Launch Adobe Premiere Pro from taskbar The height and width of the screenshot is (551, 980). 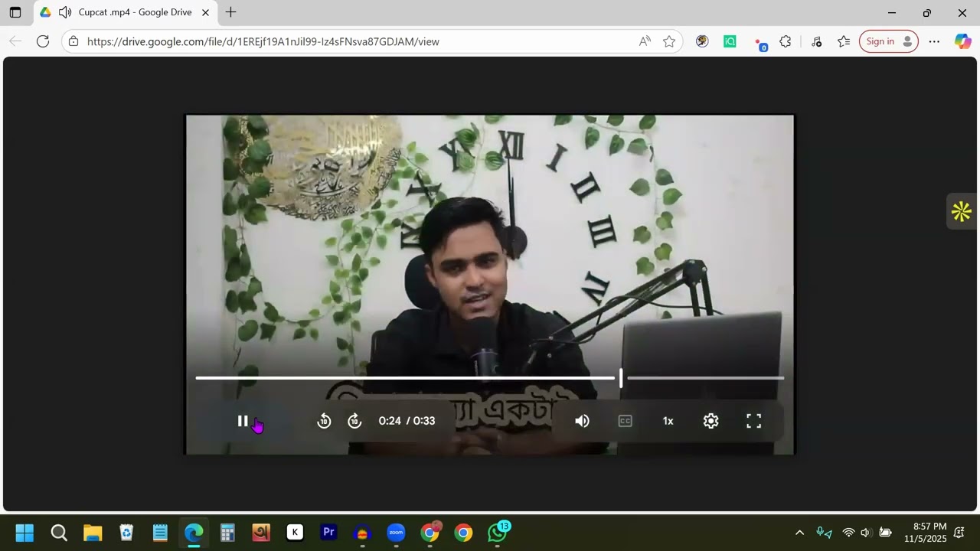coord(328,533)
